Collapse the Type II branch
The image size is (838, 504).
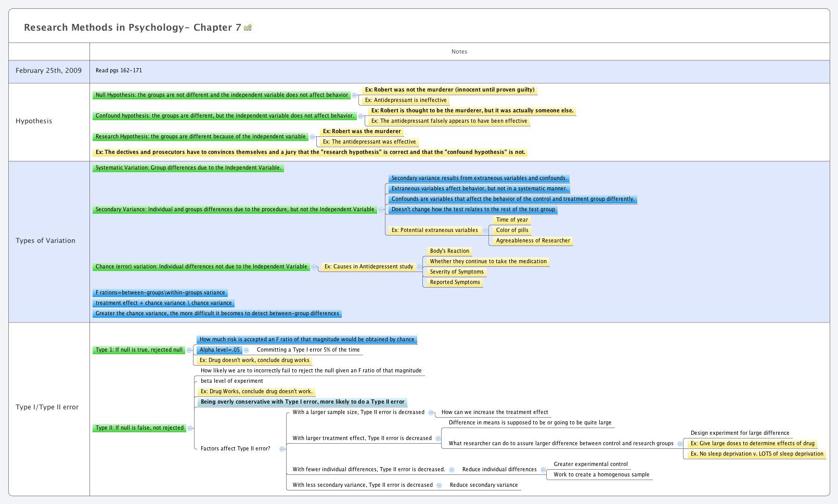click(190, 428)
